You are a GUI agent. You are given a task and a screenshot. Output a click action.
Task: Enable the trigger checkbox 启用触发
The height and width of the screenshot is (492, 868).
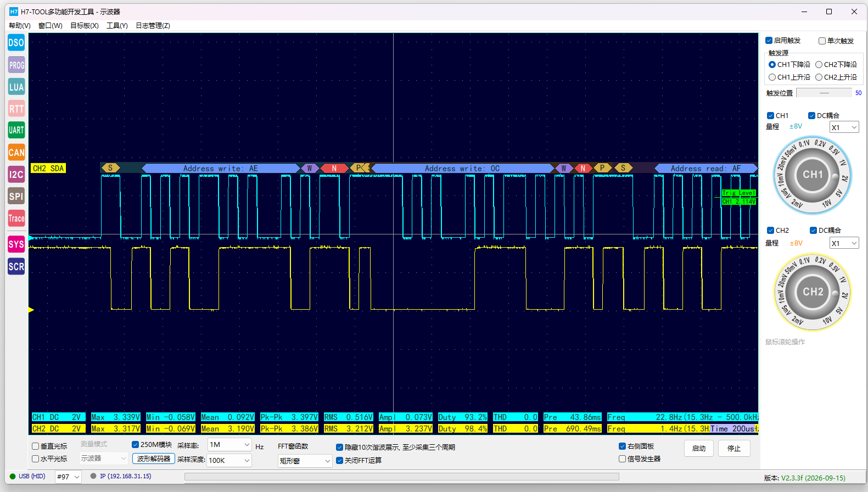[769, 41]
